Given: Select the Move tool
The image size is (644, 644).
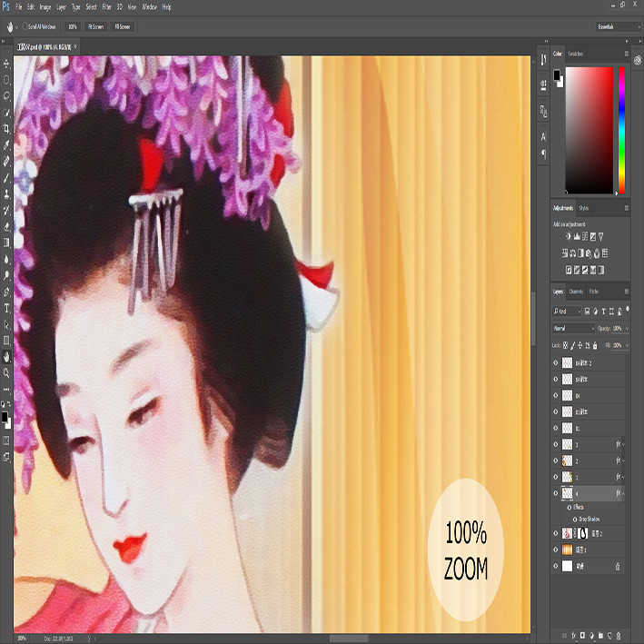Looking at the screenshot, I should [6, 64].
